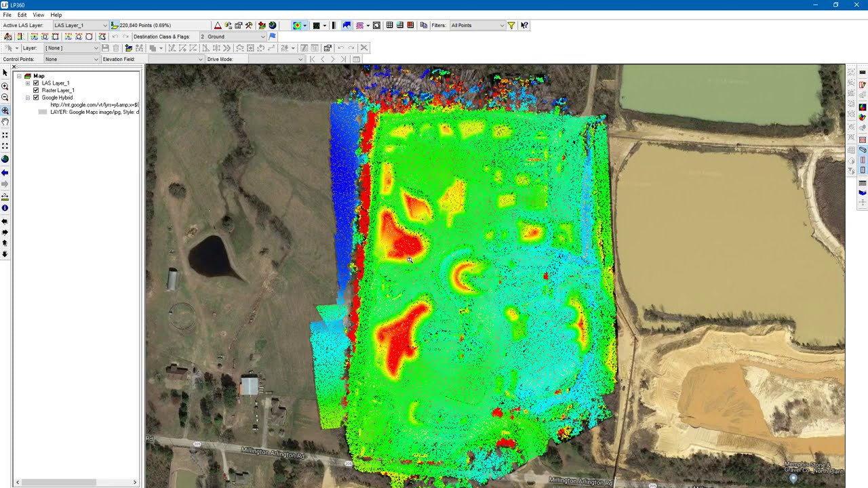
Task: Click the black up arrow pan icon
Action: (x=5, y=243)
